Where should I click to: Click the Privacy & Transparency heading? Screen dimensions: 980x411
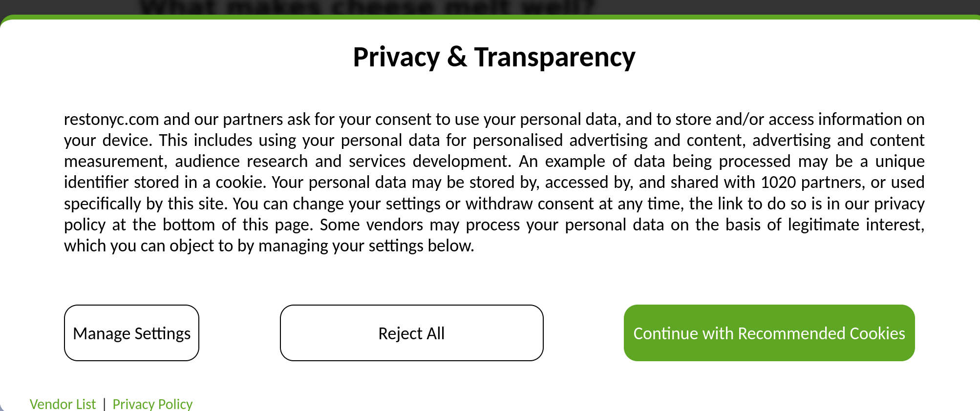click(x=494, y=57)
